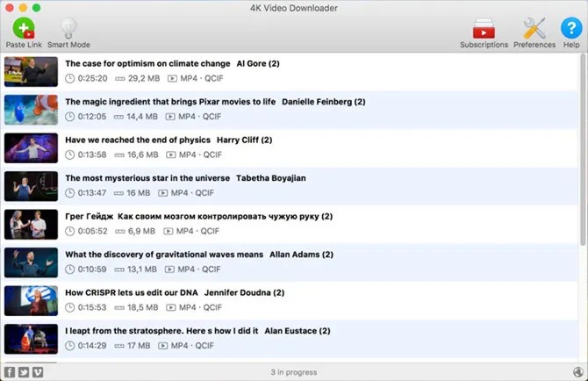588x381 pixels.
Task: Select the Alan Eustace stratosphere thumbnail
Action: (31, 339)
